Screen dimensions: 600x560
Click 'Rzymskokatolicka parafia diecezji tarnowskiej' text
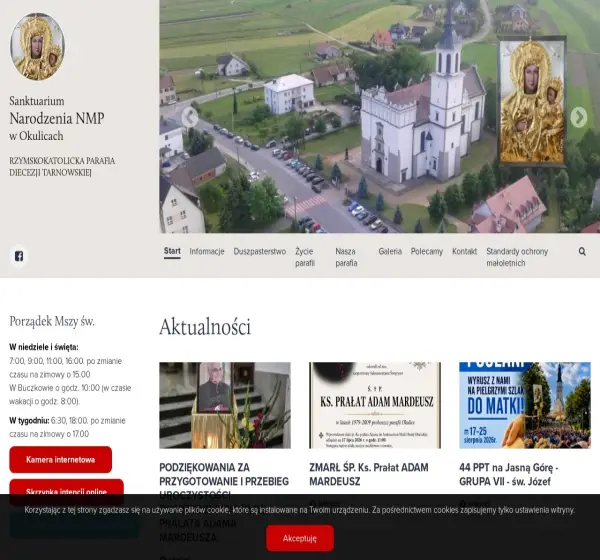coord(62,167)
